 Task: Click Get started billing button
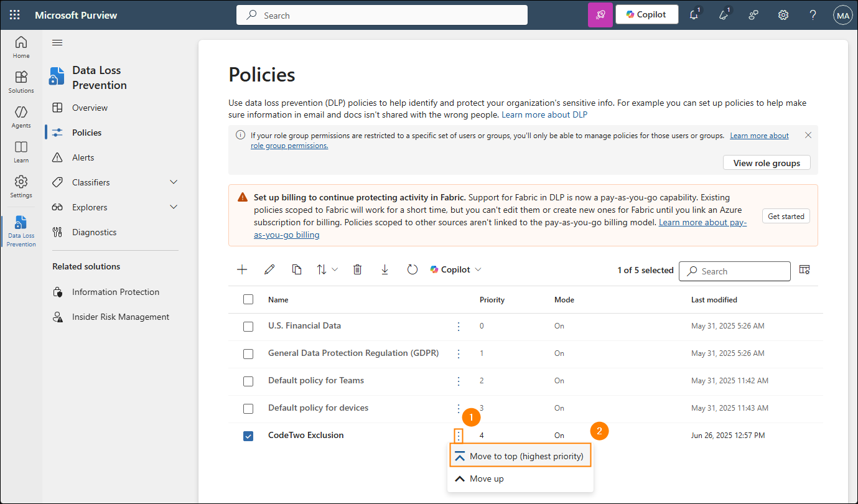(x=786, y=217)
